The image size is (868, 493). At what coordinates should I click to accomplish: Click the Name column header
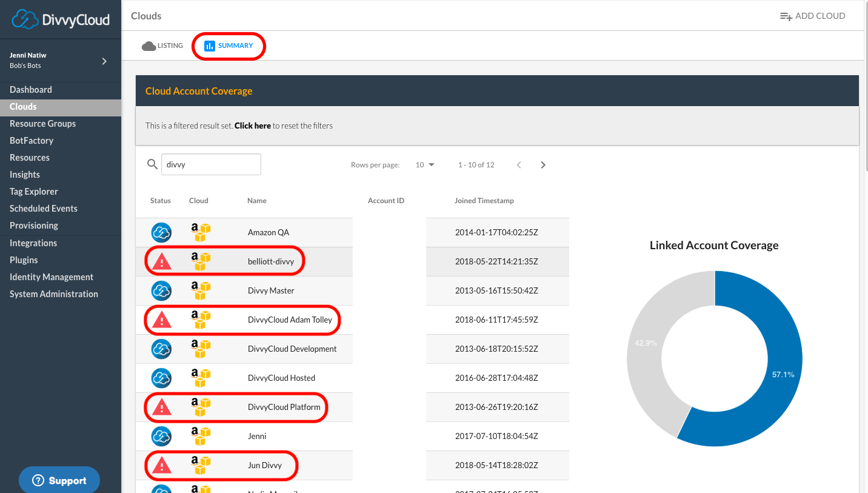(x=257, y=201)
